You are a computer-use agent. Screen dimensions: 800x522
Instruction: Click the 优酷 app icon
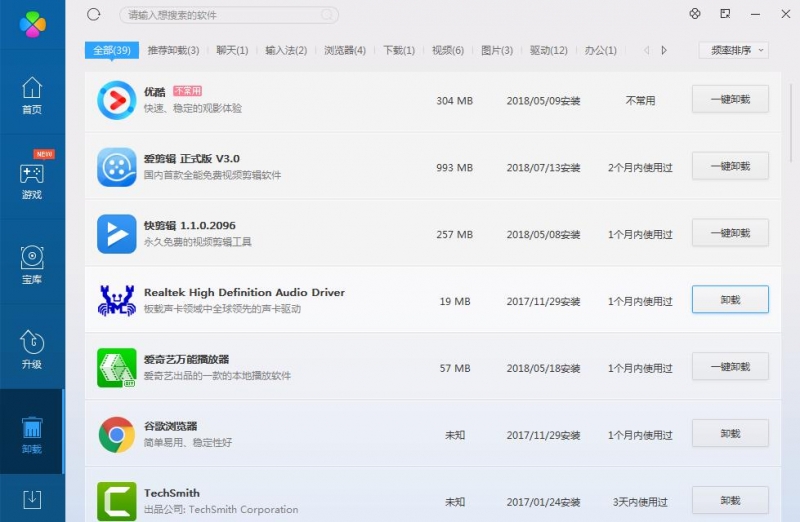117,100
